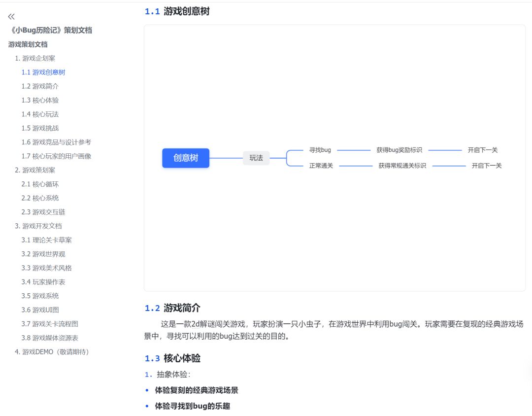This screenshot has height=416, width=532.
Task: Go to section 1. 游戏企划案
Action: (x=35, y=58)
